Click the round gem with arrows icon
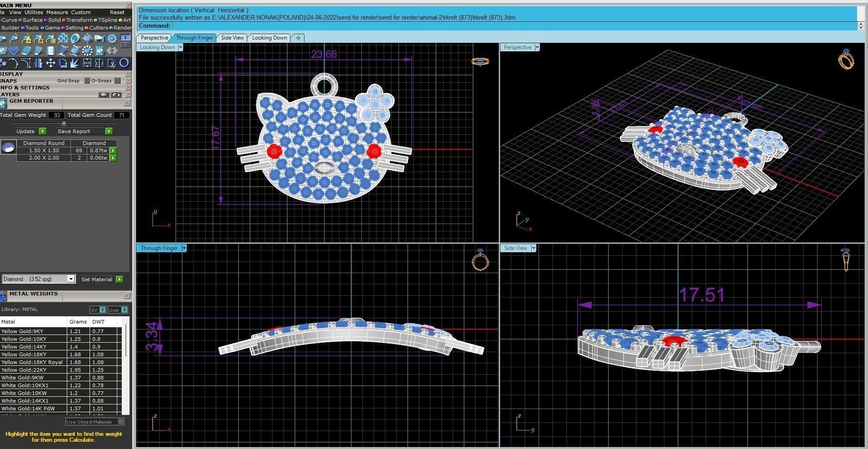This screenshot has height=449, width=868. 87,39
